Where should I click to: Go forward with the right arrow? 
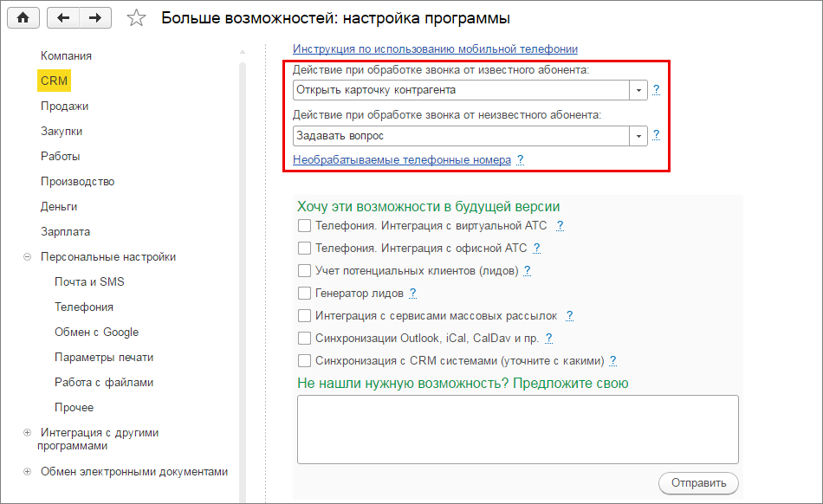tap(95, 17)
